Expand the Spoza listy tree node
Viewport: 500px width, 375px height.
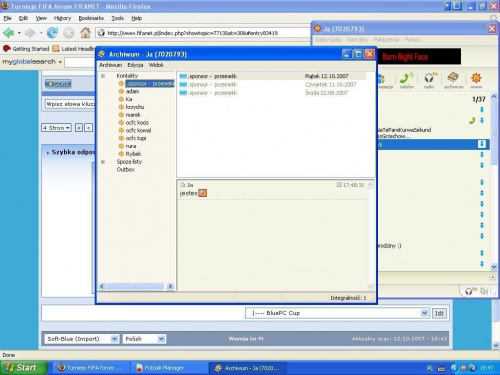pyautogui.click(x=103, y=162)
